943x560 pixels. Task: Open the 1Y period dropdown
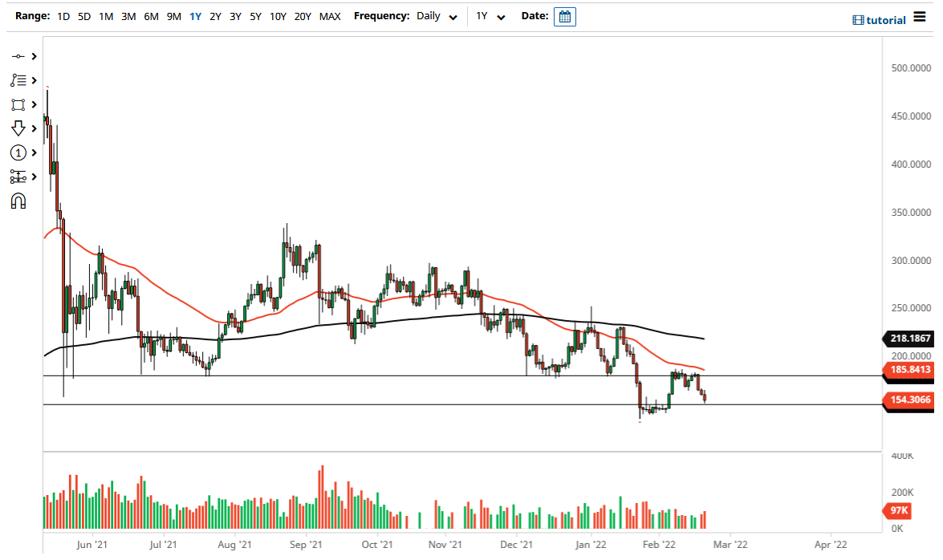(x=490, y=16)
